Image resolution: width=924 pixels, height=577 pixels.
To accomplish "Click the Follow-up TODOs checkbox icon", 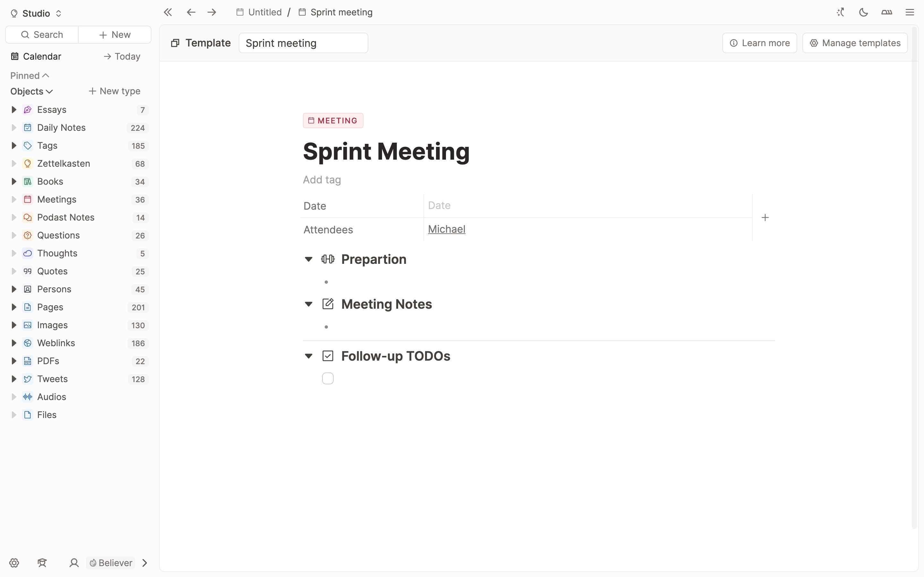I will click(x=327, y=355).
